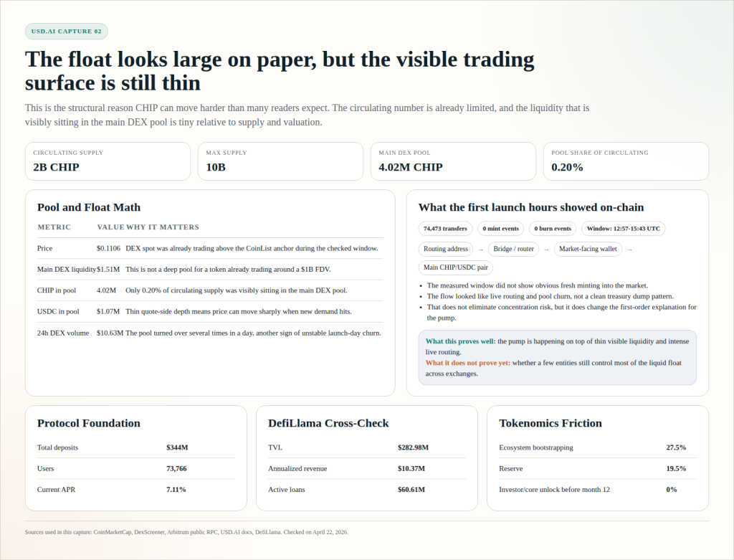734x560 pixels.
Task: Click the 0 mint events pill
Action: (x=501, y=229)
